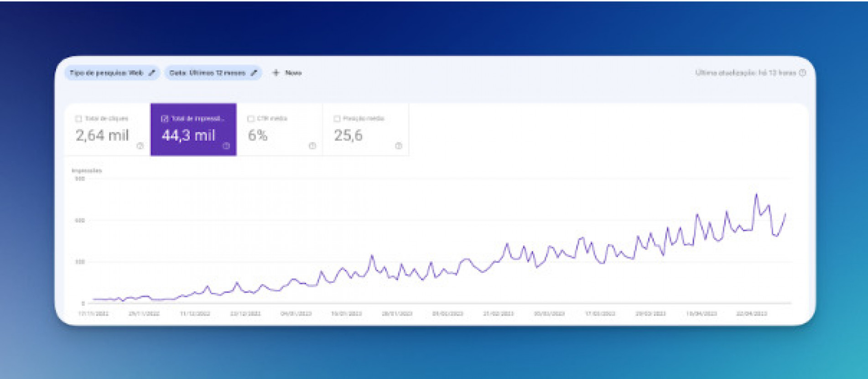Add a new filter with Novo
This screenshot has width=868, height=379.
(x=293, y=73)
